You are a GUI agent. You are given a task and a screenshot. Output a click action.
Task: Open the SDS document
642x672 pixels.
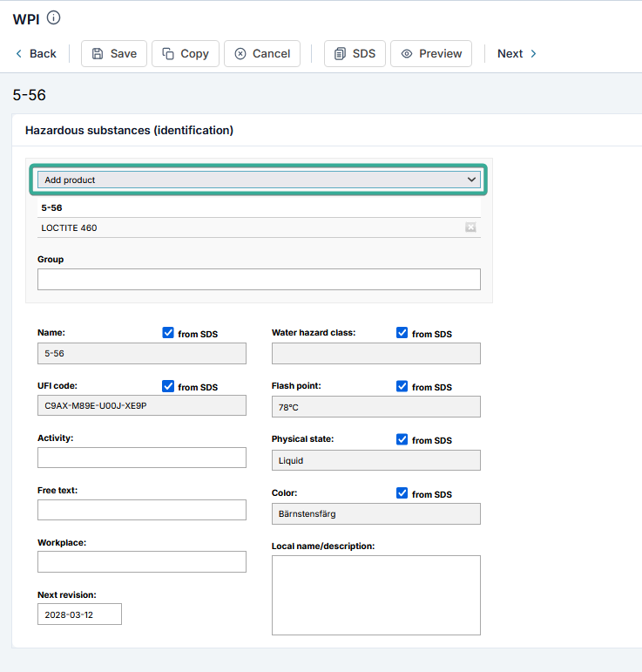coord(355,53)
